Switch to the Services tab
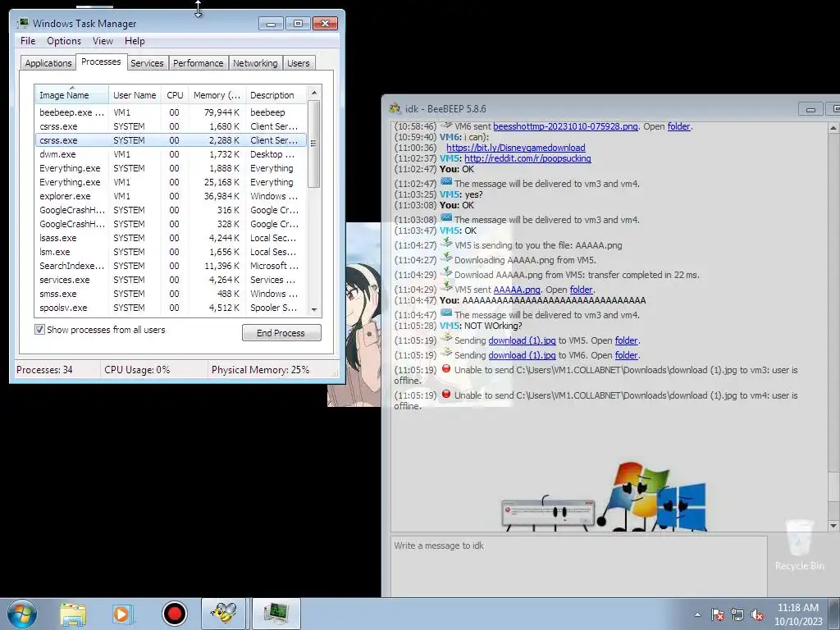 (x=147, y=63)
